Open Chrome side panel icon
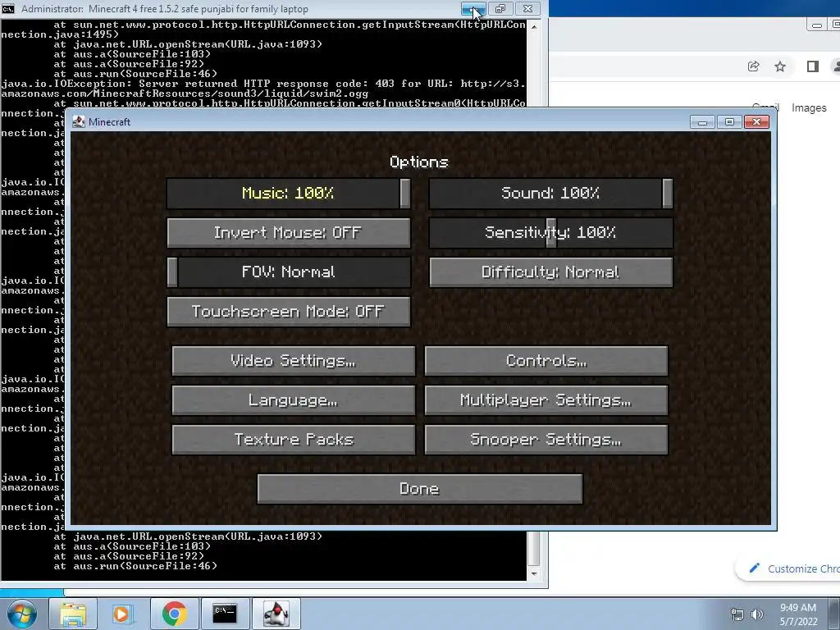The image size is (840, 630). tap(813, 66)
